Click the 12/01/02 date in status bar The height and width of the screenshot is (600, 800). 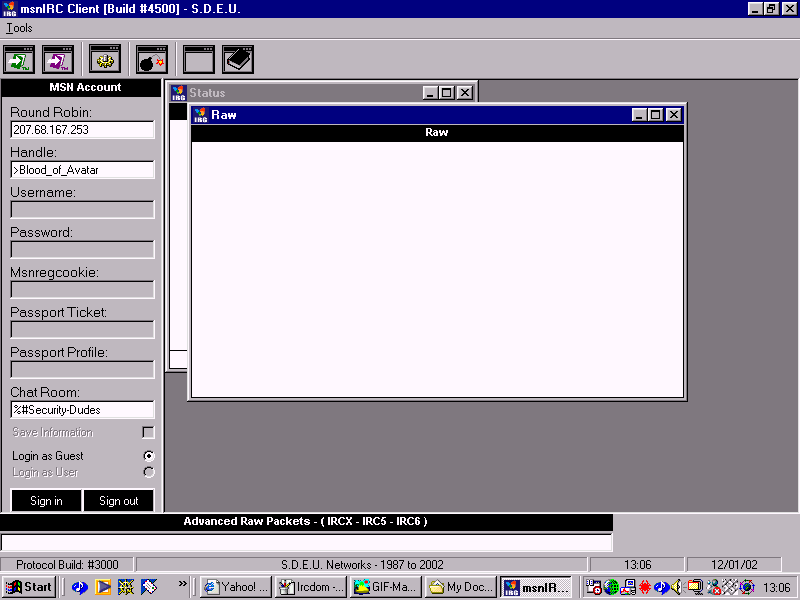click(734, 565)
